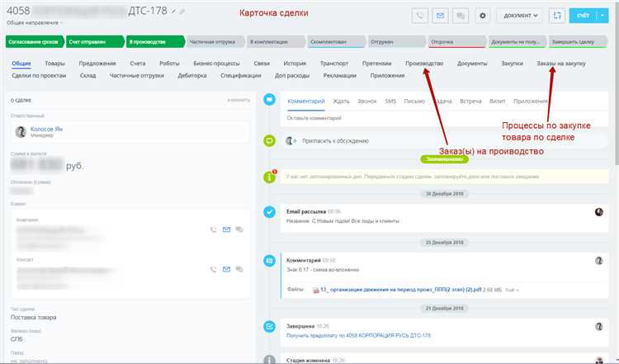Click the pencil edit icon beside ДТС-178
The image size is (619, 364).
[173, 12]
